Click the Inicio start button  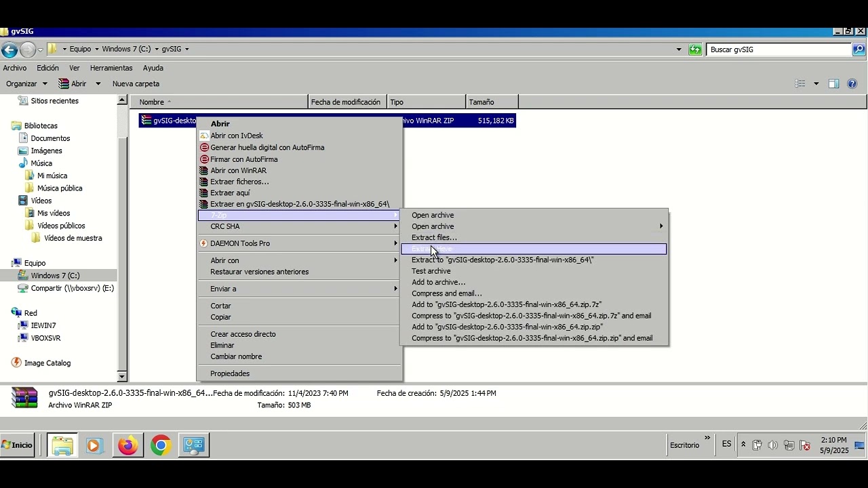(17, 445)
